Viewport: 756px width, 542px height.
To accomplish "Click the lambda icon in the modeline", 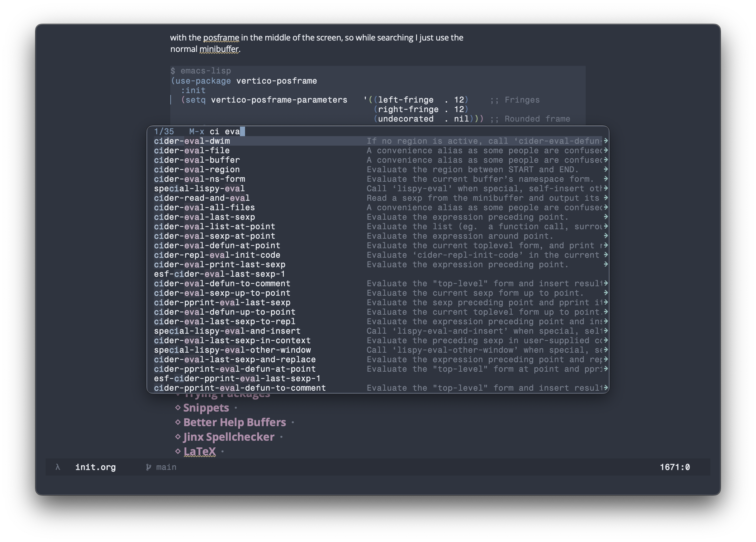I will click(x=58, y=467).
